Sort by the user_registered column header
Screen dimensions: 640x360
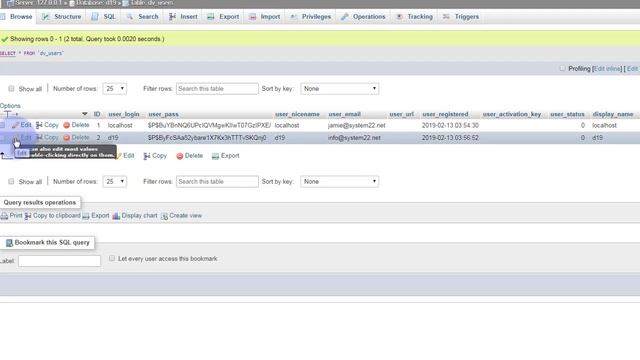click(x=445, y=114)
